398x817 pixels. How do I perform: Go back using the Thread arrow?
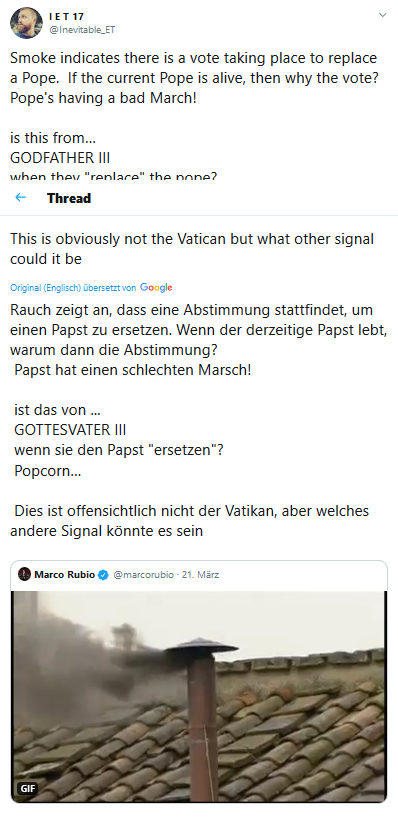[x=20, y=197]
